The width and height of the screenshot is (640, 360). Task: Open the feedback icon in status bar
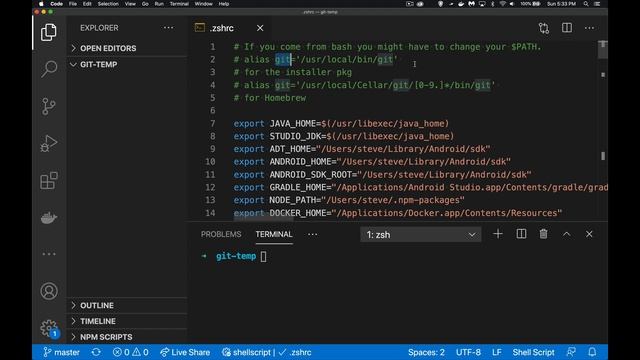pos(571,352)
